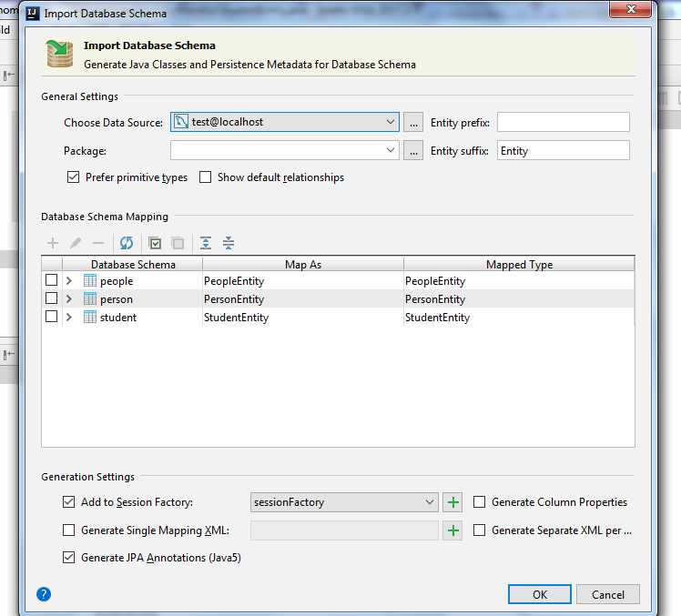Click the Entity prefix input field
Image resolution: width=681 pixels, height=616 pixels.
click(564, 122)
